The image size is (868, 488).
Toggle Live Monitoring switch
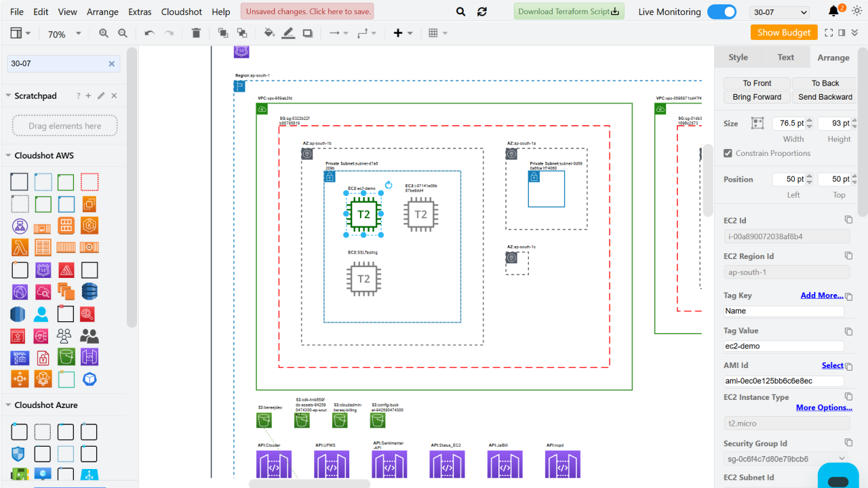coord(722,12)
